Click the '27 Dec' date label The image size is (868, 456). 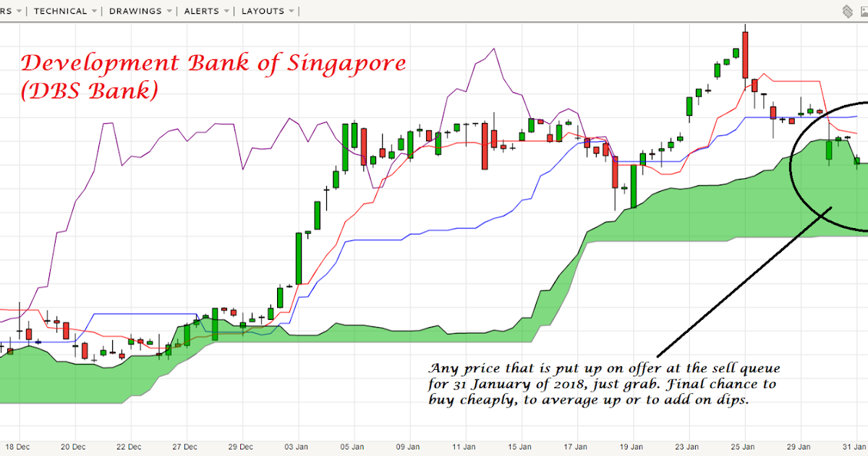pyautogui.click(x=185, y=447)
